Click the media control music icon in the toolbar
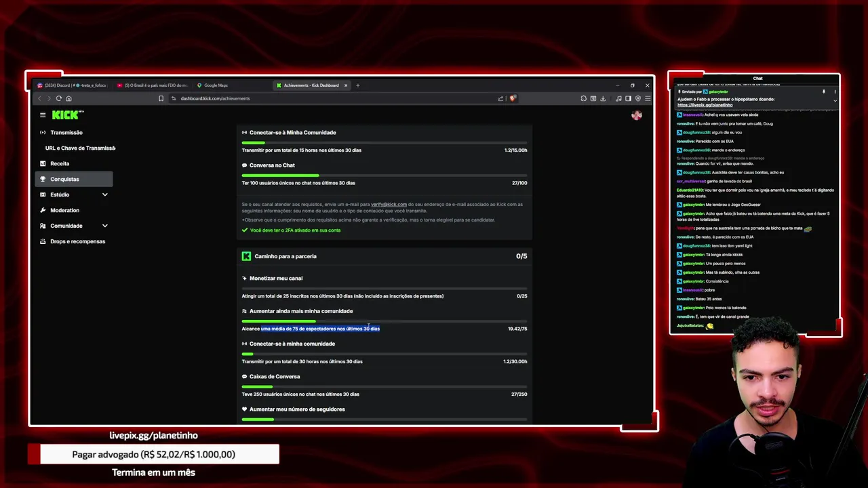 pyautogui.click(x=618, y=98)
